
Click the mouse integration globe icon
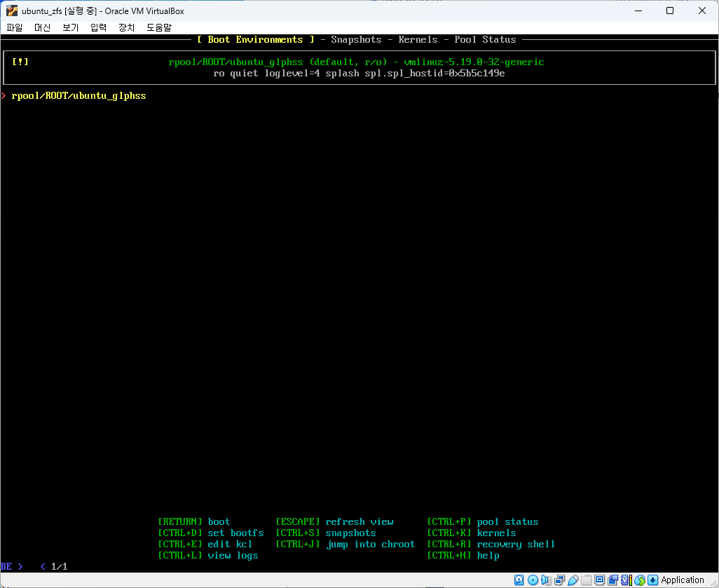click(x=639, y=580)
